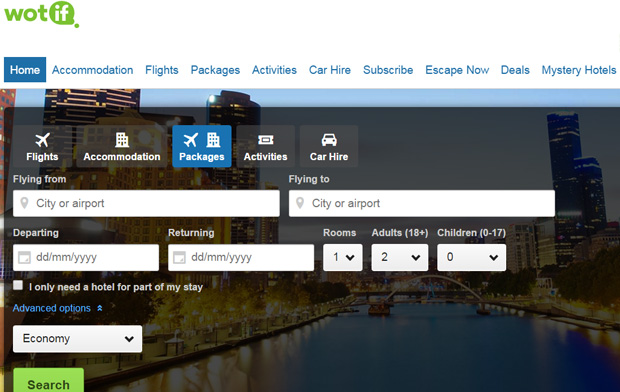Open the Children (0-17) dropdown
The width and height of the screenshot is (620, 392).
(x=471, y=258)
